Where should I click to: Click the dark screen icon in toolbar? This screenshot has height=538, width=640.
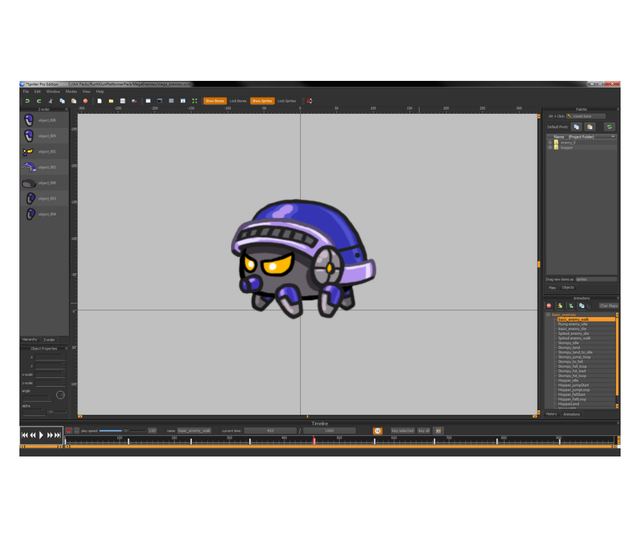click(160, 101)
